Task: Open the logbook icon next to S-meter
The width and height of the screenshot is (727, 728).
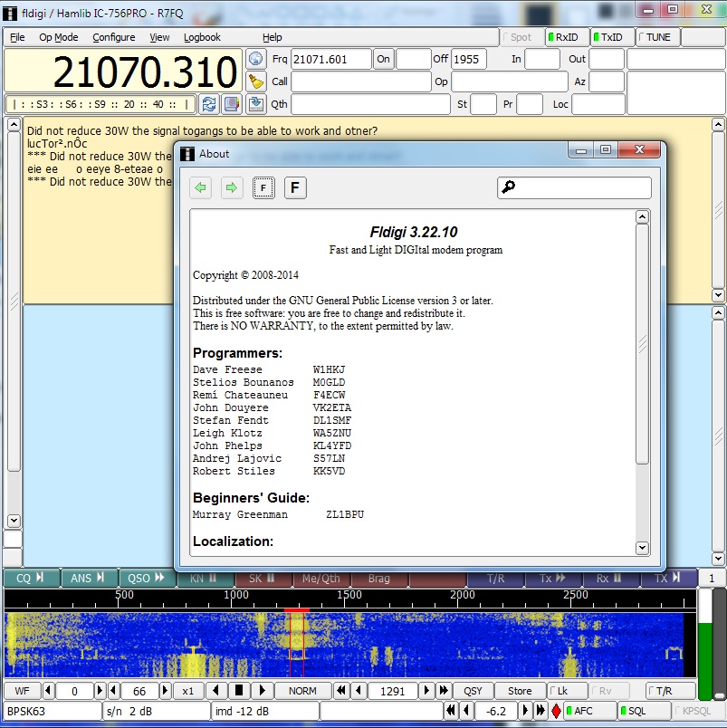Action: pyautogui.click(x=232, y=104)
